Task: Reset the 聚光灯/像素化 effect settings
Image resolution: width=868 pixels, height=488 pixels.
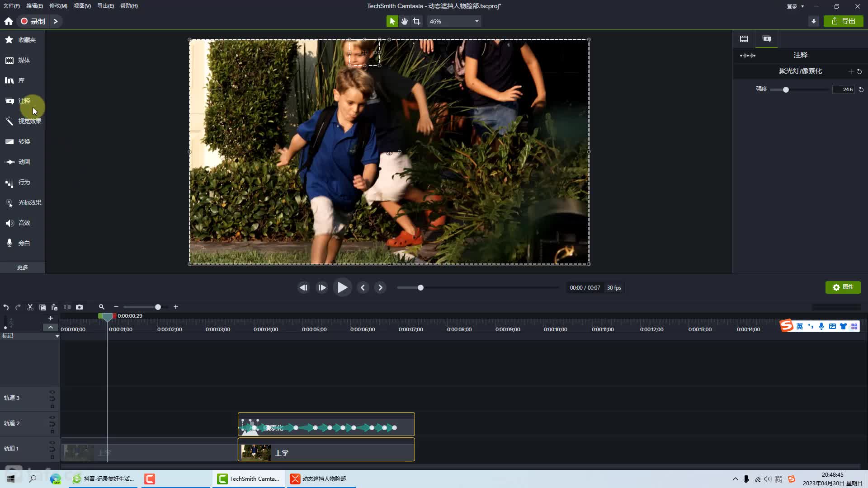Action: click(859, 71)
